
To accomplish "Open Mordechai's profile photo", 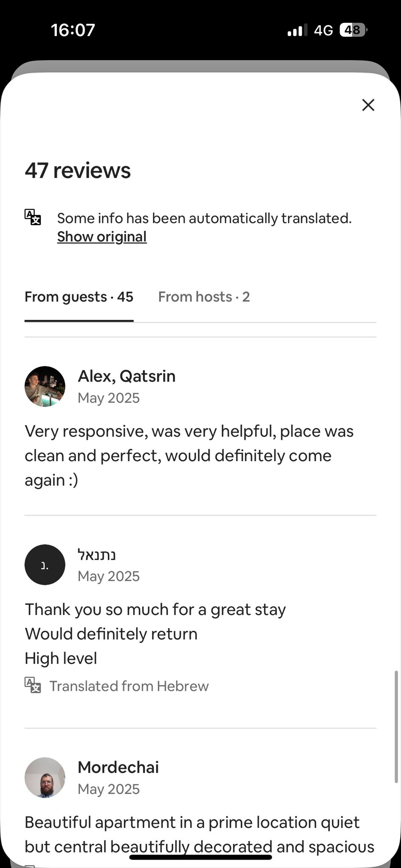I will click(45, 777).
